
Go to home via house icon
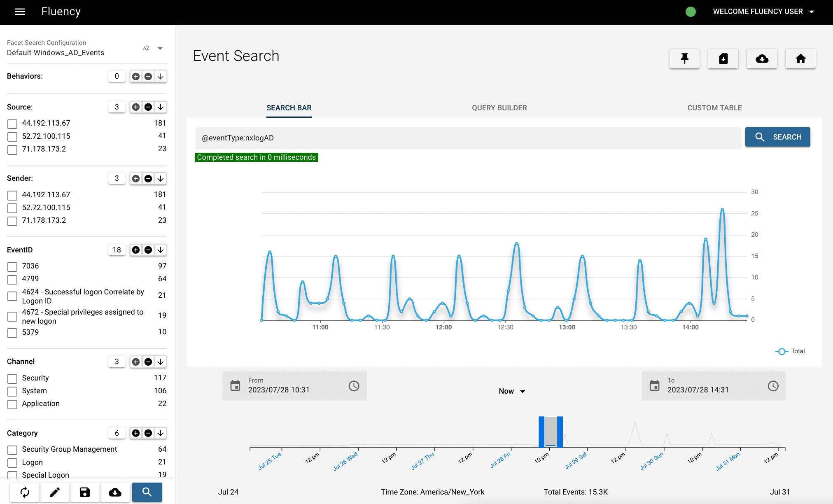800,59
